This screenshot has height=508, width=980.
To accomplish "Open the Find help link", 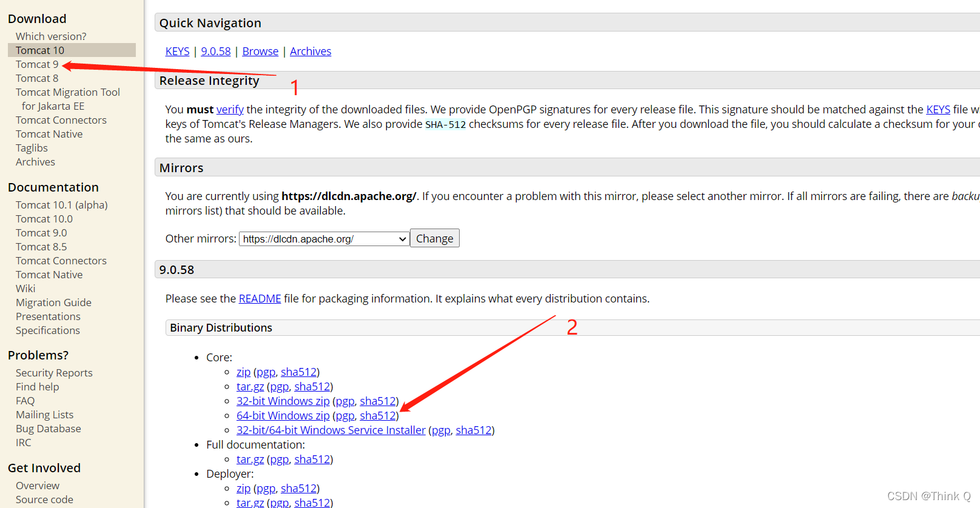I will tap(38, 387).
